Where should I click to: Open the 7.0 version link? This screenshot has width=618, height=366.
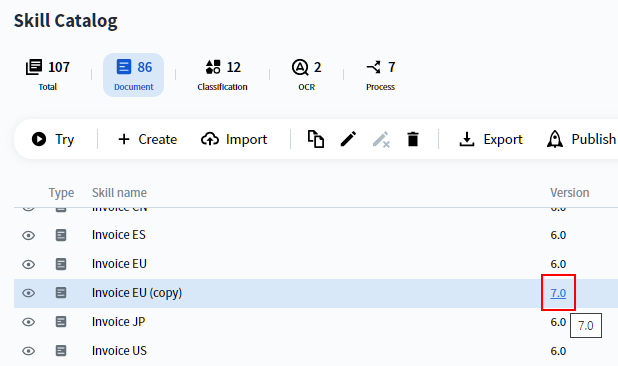tap(558, 293)
